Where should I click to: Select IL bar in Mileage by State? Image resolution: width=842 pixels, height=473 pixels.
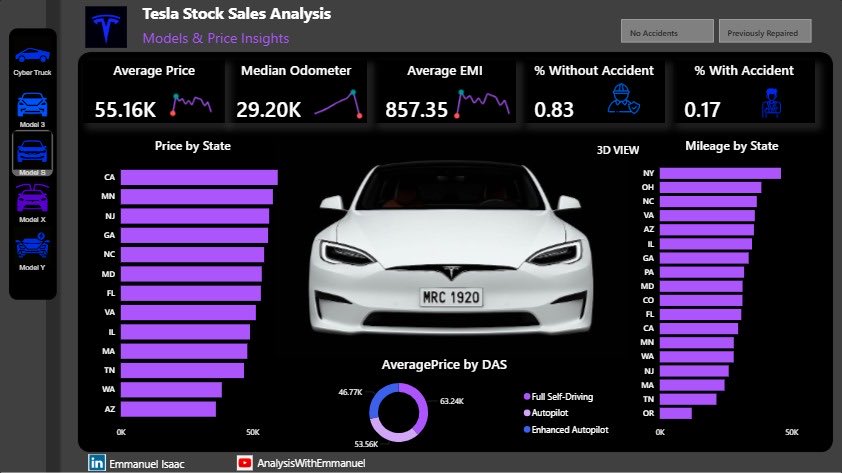click(x=706, y=244)
